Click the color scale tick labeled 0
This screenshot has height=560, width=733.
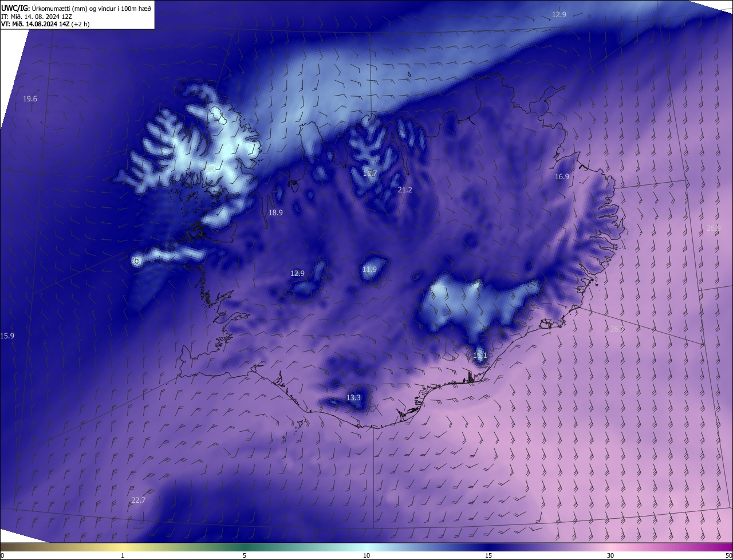[x=2, y=555]
